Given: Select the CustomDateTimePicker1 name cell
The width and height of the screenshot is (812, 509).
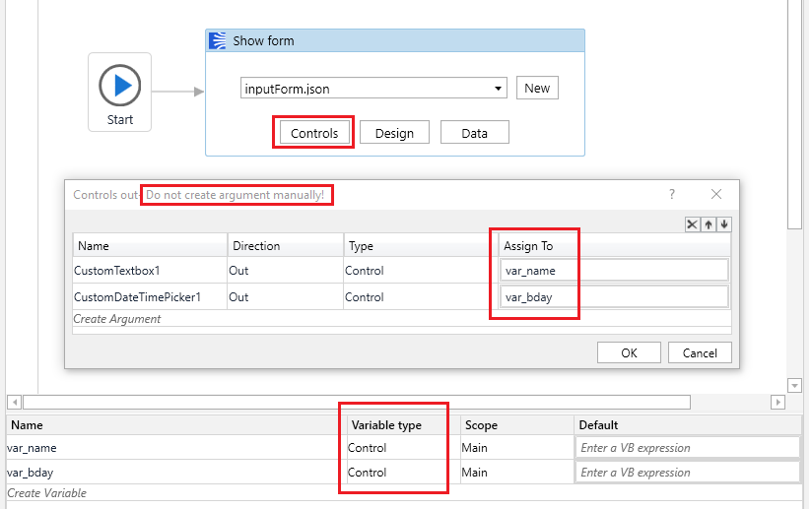Looking at the screenshot, I should (150, 297).
